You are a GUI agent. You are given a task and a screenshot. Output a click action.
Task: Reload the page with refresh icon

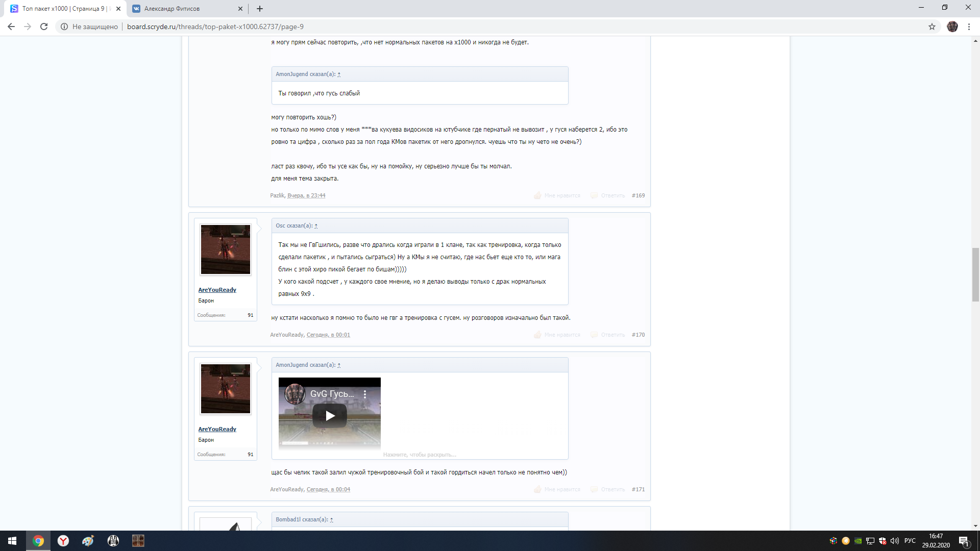tap(44, 27)
